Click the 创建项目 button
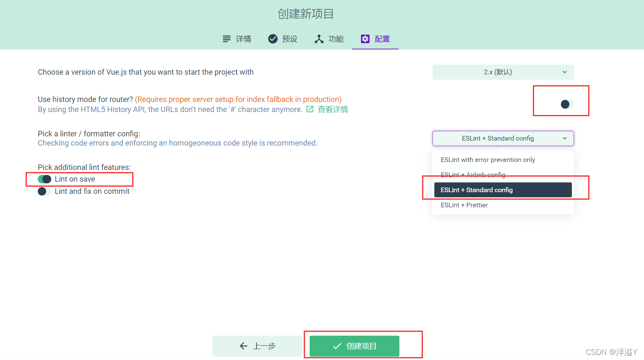This screenshot has height=360, width=644. click(355, 346)
